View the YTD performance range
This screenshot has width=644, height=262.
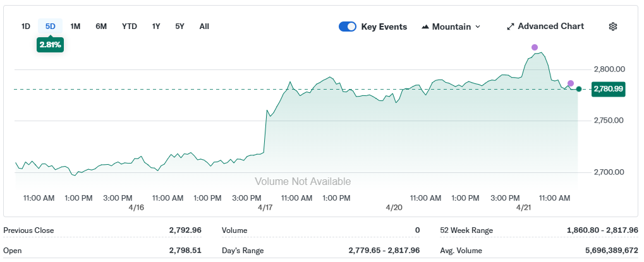click(130, 27)
